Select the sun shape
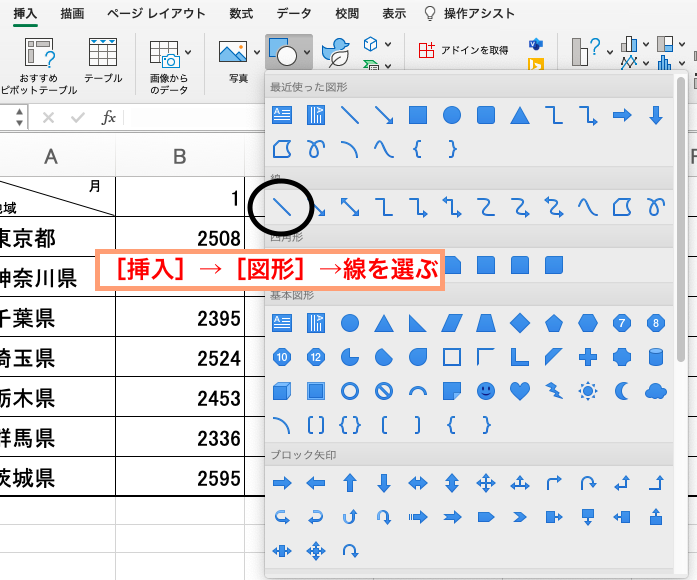697x580 pixels. pos(588,391)
